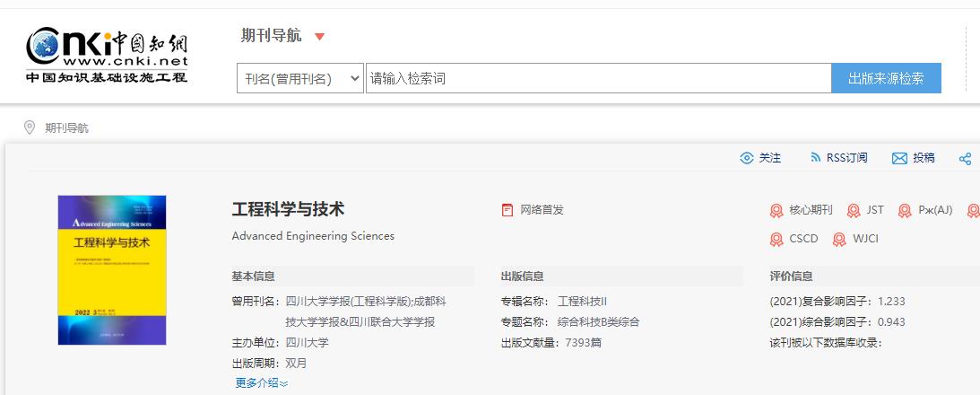The height and width of the screenshot is (395, 980).
Task: Click the 网络首发 document icon
Action: pos(507,210)
